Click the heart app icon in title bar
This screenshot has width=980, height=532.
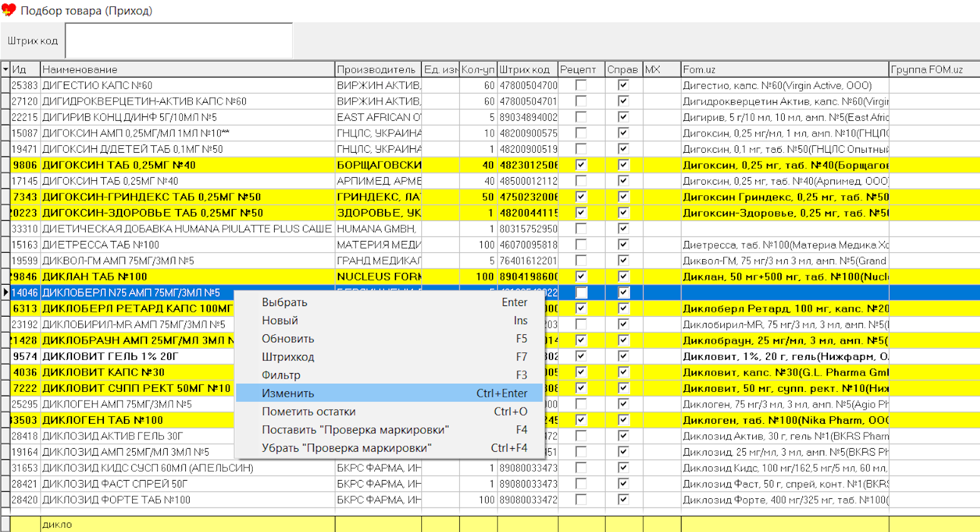[x=9, y=10]
